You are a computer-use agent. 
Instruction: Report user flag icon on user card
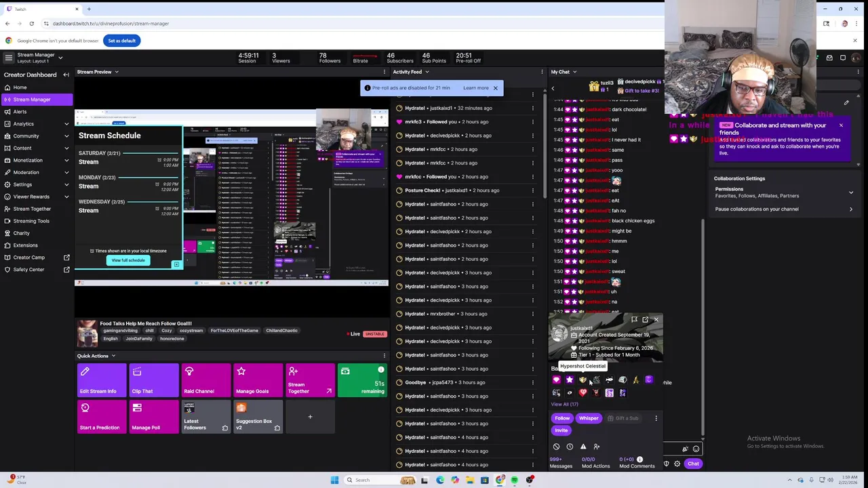click(634, 319)
